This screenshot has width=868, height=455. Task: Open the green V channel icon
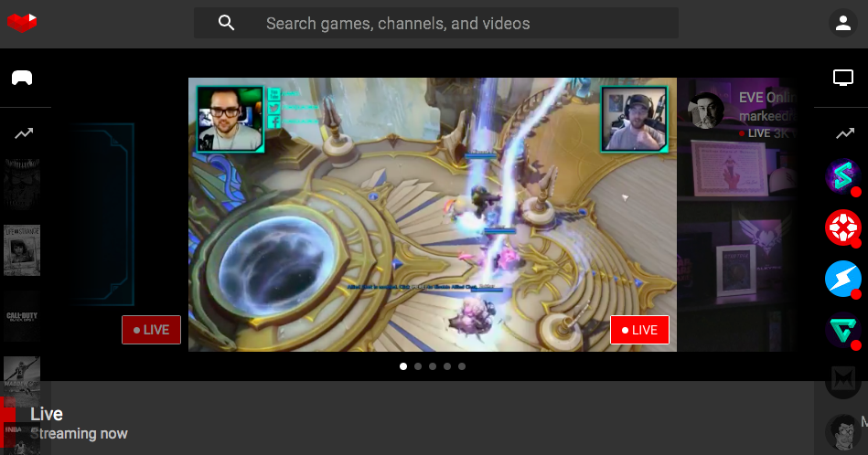(x=842, y=330)
